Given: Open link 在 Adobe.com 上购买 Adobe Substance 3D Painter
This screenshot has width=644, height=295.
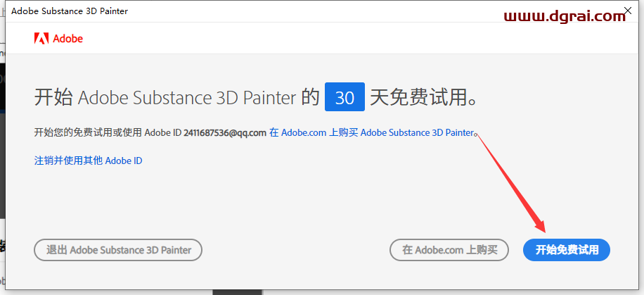Looking at the screenshot, I should [x=372, y=133].
